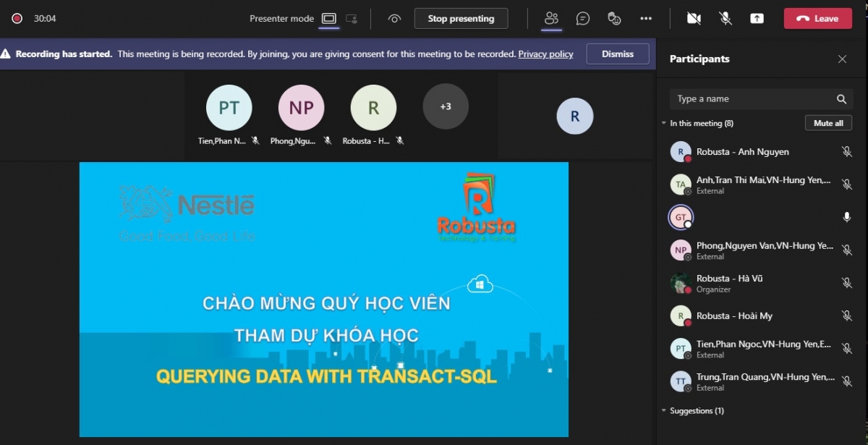
Task: Click mic icon for Anh,Tran Thi Mai
Action: pyautogui.click(x=847, y=185)
